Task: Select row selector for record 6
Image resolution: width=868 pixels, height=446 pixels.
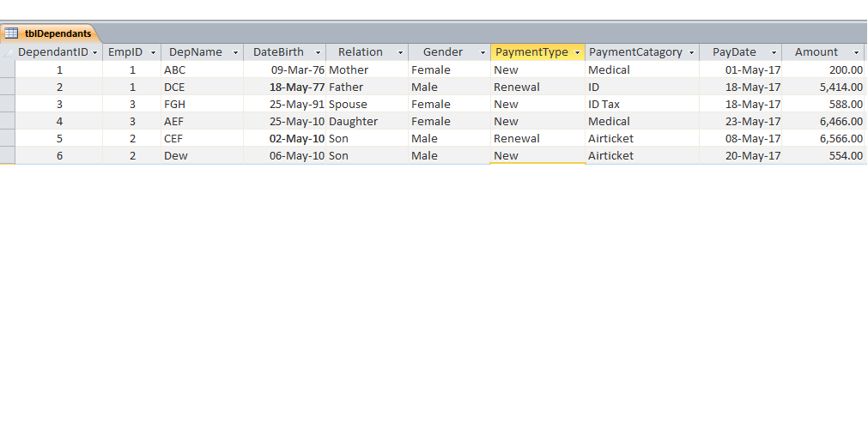Action: click(x=7, y=155)
